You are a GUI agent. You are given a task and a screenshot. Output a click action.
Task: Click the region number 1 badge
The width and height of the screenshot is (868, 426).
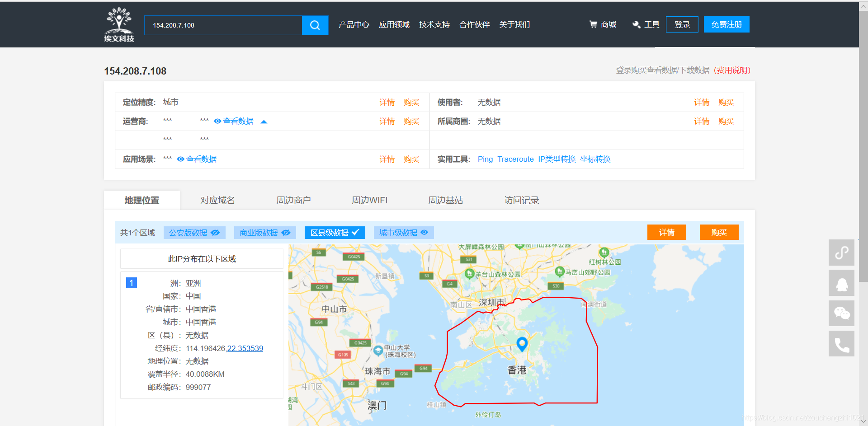pyautogui.click(x=132, y=283)
